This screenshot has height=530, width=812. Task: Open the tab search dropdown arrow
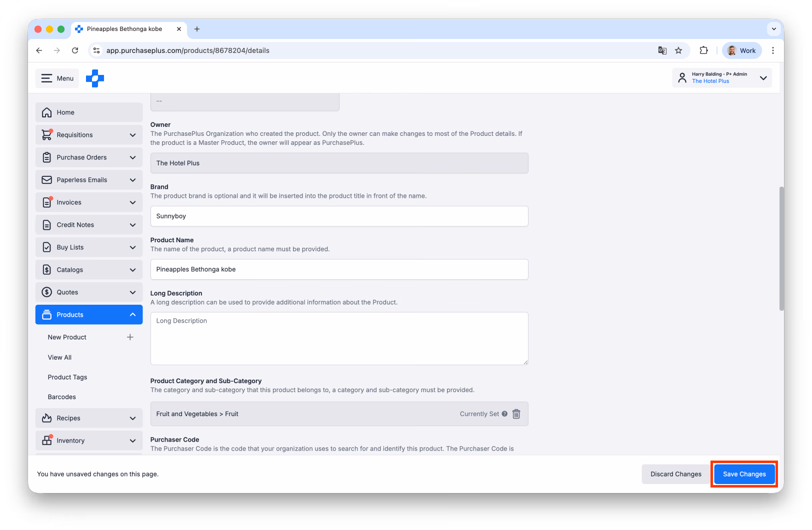click(x=773, y=29)
